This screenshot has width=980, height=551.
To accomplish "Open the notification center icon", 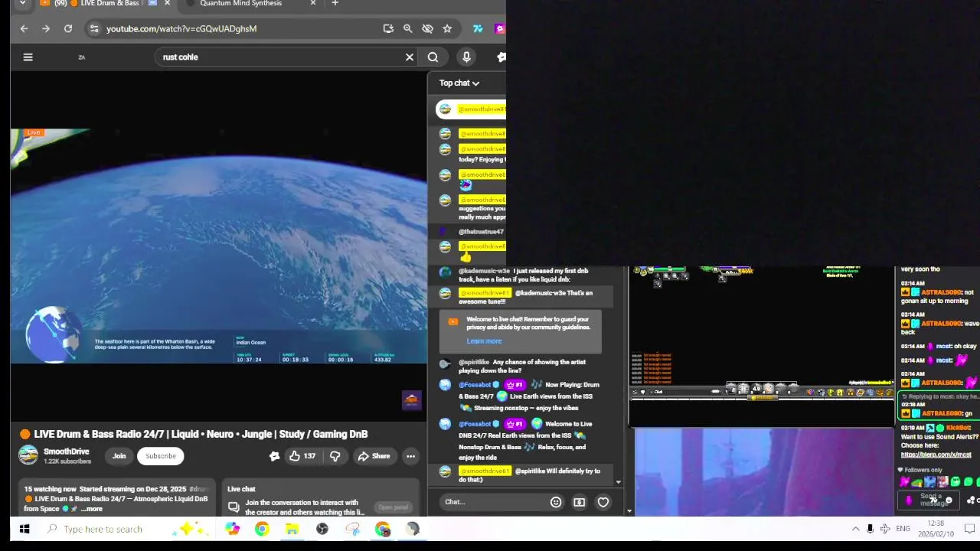I will click(969, 529).
